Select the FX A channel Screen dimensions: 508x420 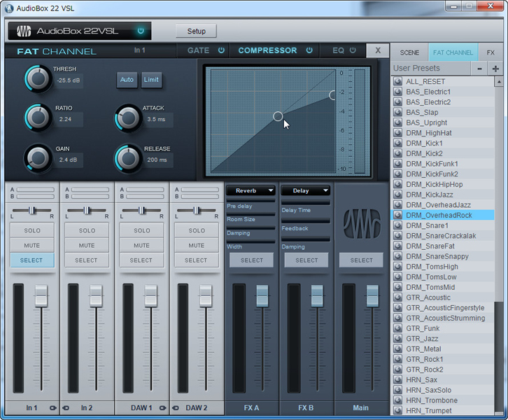[x=251, y=260]
